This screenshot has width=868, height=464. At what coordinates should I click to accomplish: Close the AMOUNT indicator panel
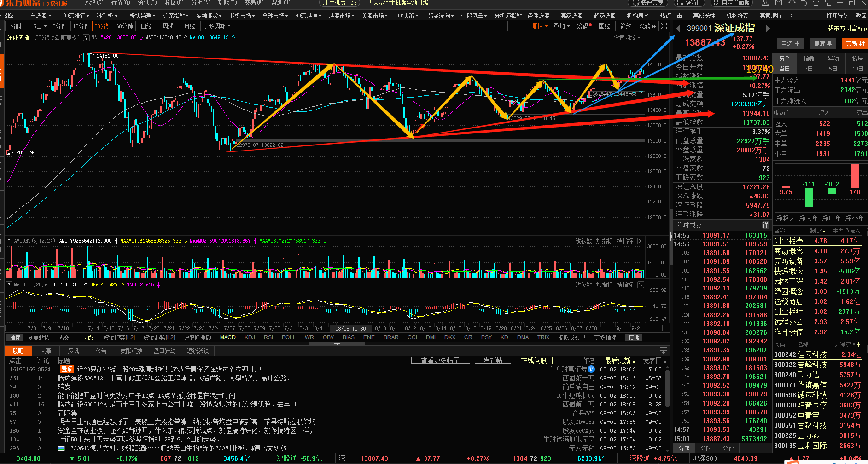click(x=641, y=241)
